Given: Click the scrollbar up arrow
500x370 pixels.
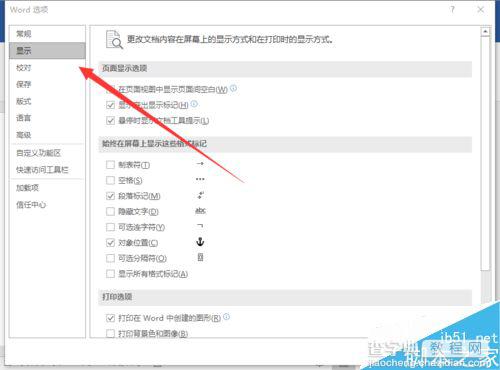Looking at the screenshot, I should coord(485,32).
